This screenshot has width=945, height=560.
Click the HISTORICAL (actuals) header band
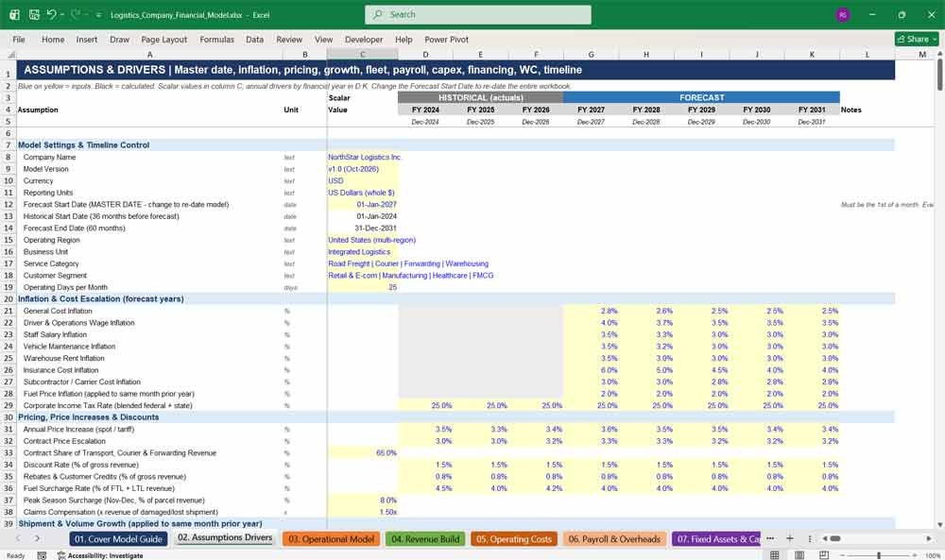point(480,97)
